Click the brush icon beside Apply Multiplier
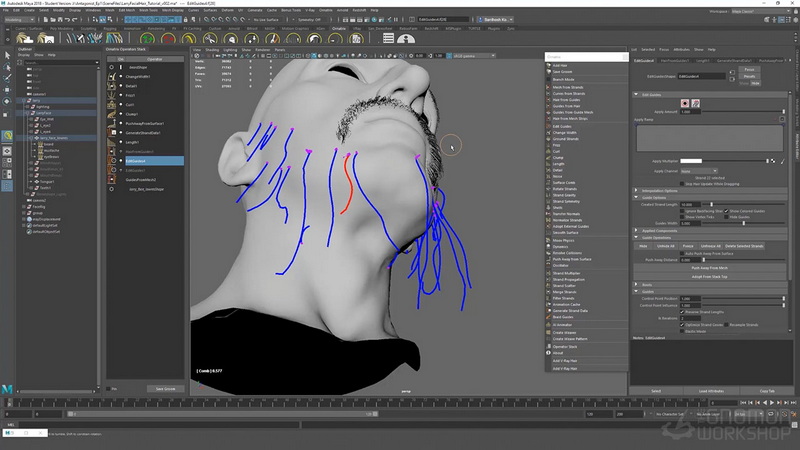The width and height of the screenshot is (800, 450). pyautogui.click(x=782, y=161)
